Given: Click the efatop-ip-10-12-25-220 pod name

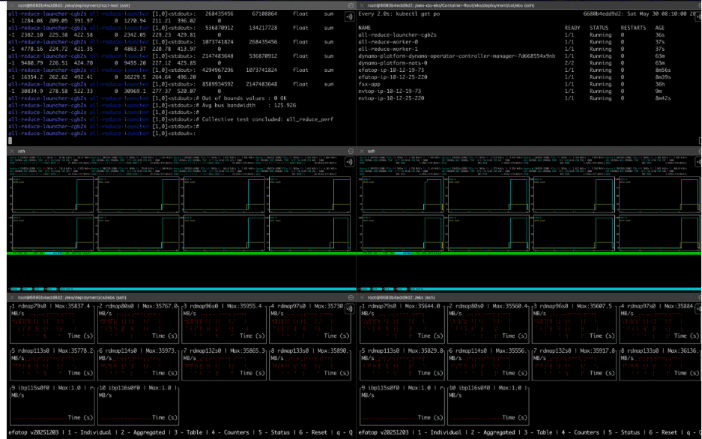Looking at the screenshot, I should pos(393,77).
